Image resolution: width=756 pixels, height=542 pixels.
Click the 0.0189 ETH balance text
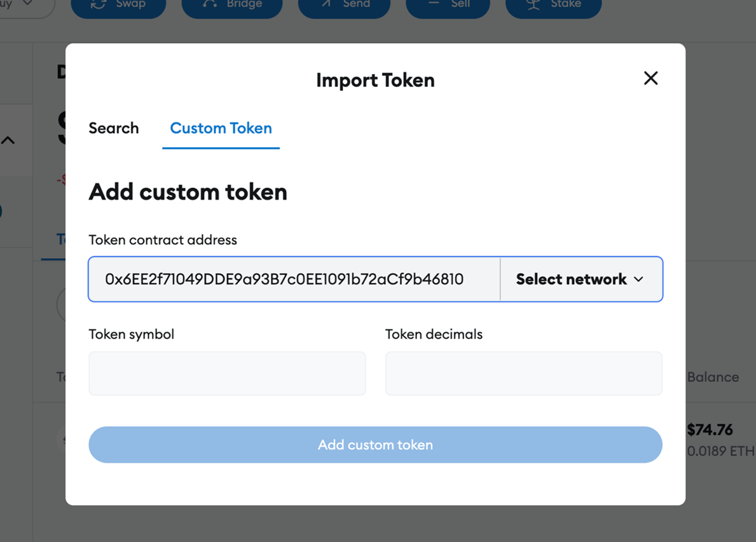[721, 451]
